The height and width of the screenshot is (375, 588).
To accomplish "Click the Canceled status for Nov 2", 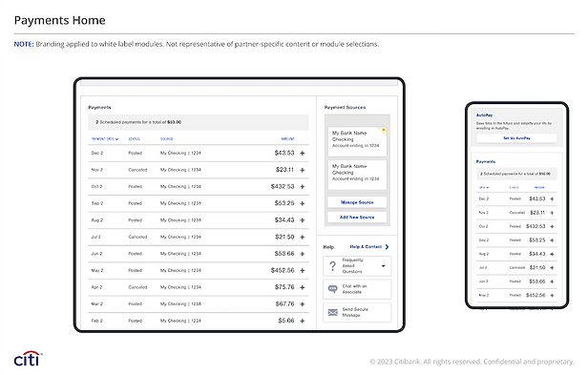I will 137,170.
